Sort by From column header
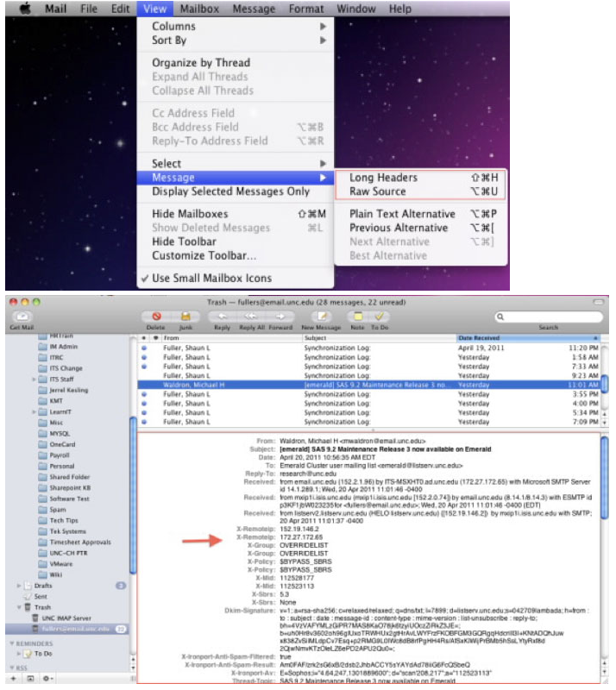 click(231, 338)
